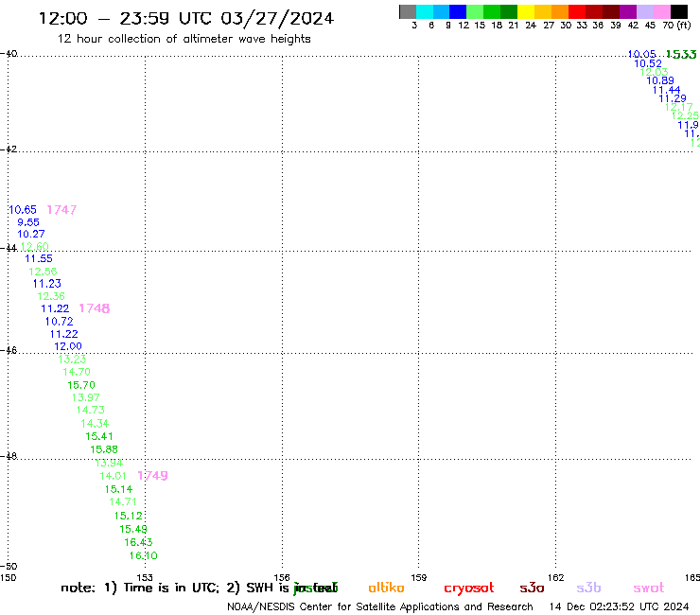Viewport: 700px width, 615px height.
Task: Click the wave height reading 13.23
Action: click(x=72, y=360)
